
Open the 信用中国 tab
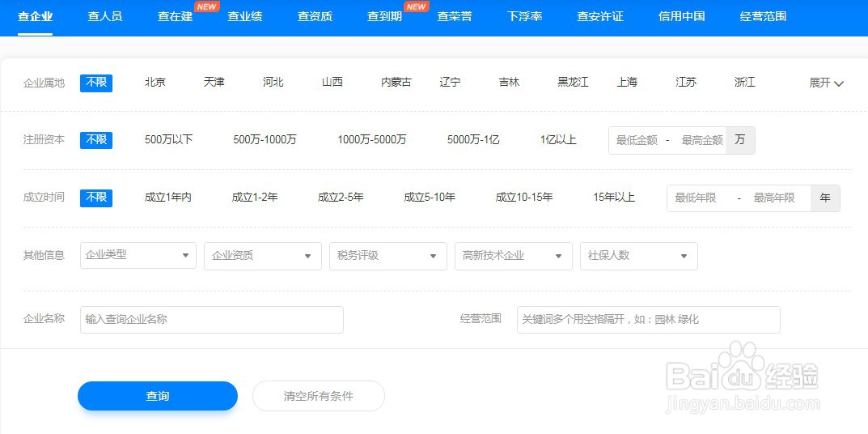pyautogui.click(x=681, y=17)
